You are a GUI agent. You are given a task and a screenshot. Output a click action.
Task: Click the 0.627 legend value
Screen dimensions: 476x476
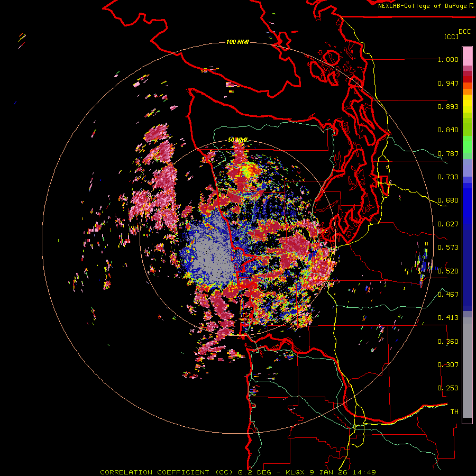tap(448, 224)
